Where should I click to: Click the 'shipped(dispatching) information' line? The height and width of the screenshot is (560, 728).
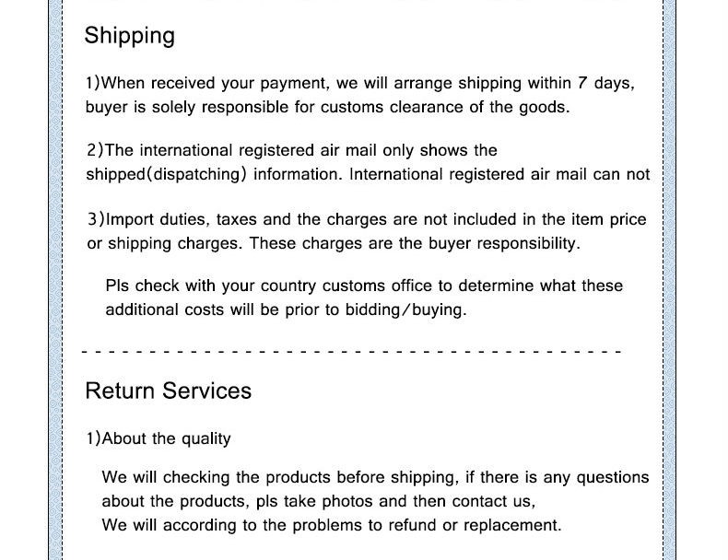point(214,174)
